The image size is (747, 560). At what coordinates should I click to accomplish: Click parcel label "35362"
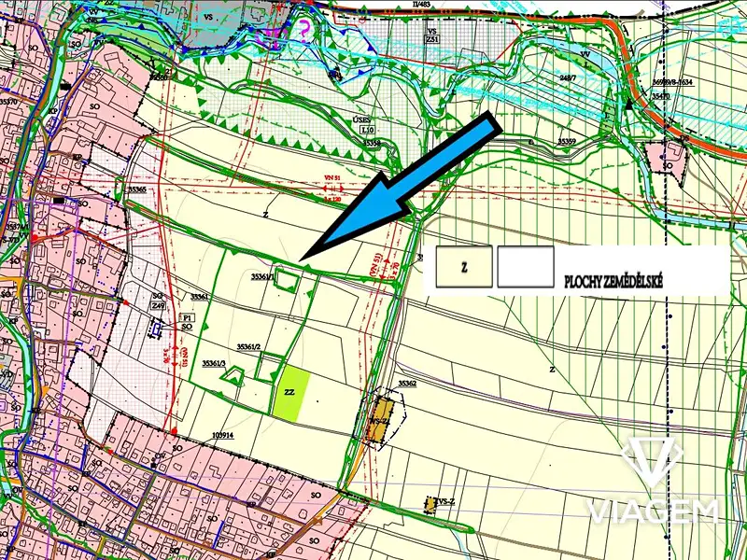point(407,384)
